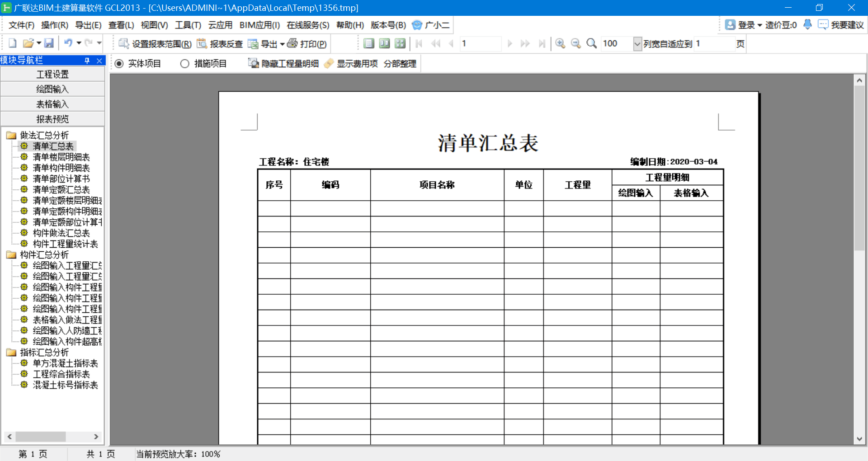This screenshot has height=461, width=868.
Task: Open 设置报表范围 report range settings
Action: click(155, 44)
